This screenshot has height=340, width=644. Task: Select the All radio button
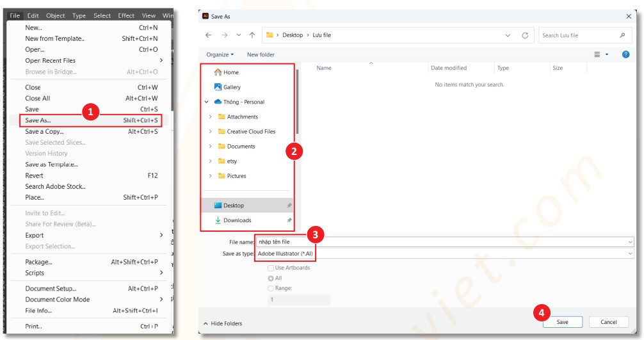click(271, 279)
